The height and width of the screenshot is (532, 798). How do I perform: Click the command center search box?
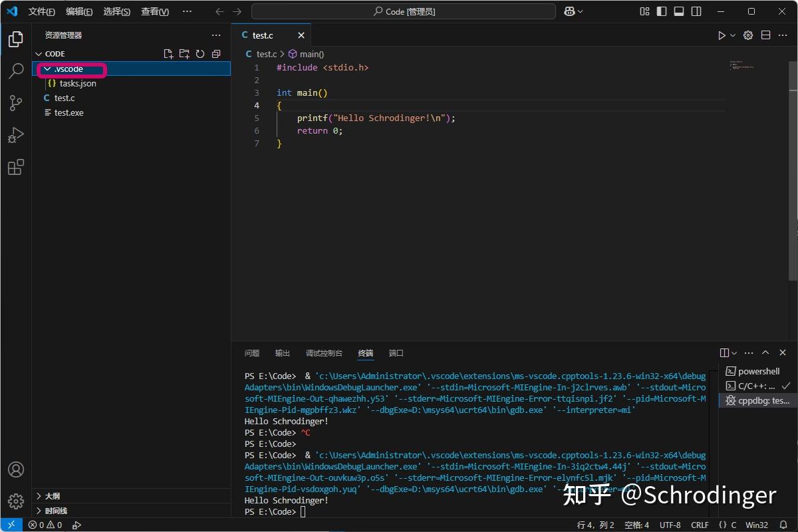tap(404, 11)
